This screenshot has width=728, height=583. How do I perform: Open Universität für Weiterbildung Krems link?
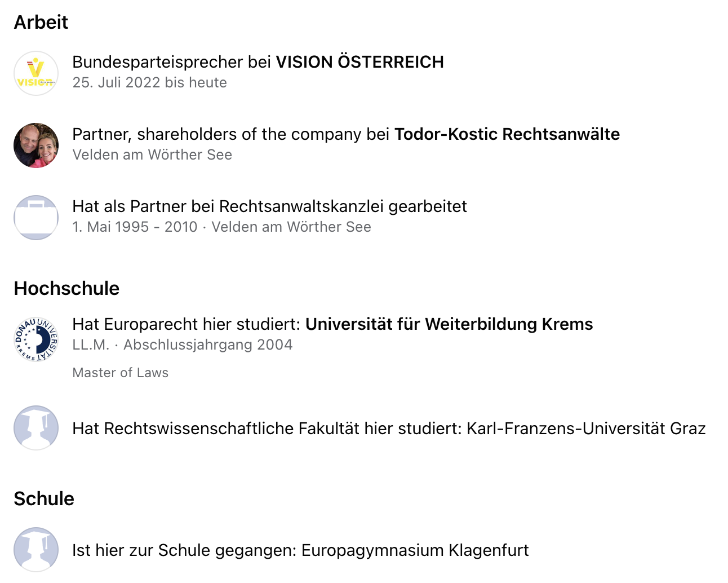point(449,324)
